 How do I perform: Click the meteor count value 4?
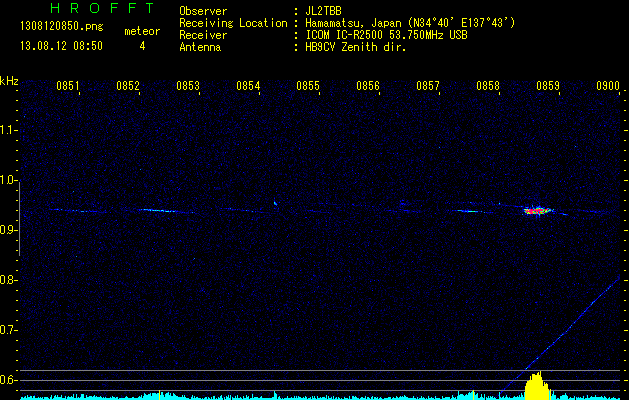tap(142, 46)
